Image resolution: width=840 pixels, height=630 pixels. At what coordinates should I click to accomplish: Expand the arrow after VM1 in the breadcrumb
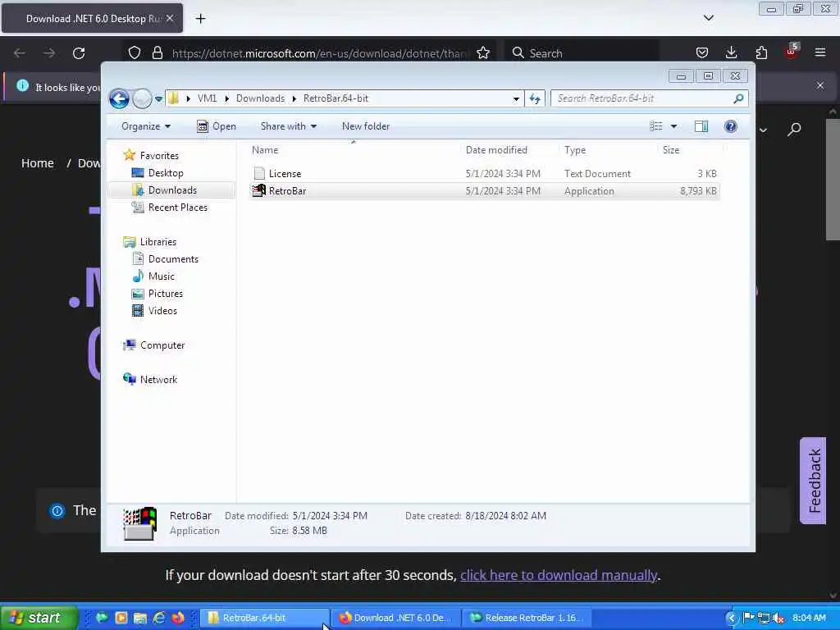point(226,99)
